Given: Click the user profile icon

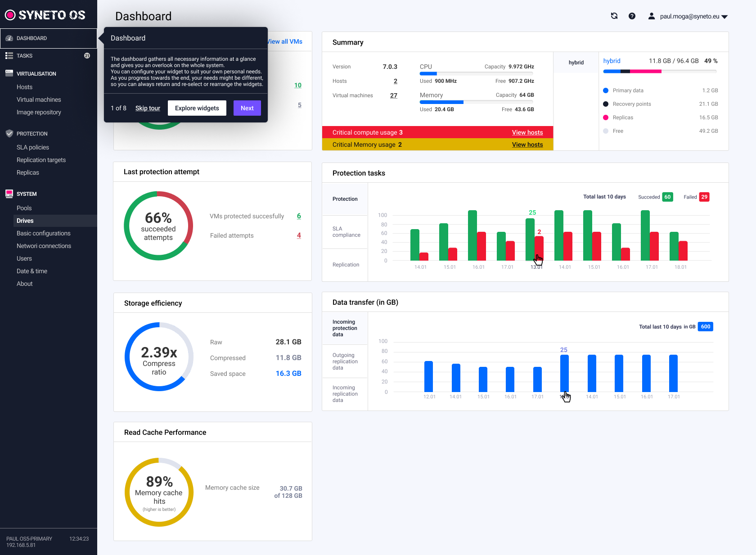Looking at the screenshot, I should [651, 16].
